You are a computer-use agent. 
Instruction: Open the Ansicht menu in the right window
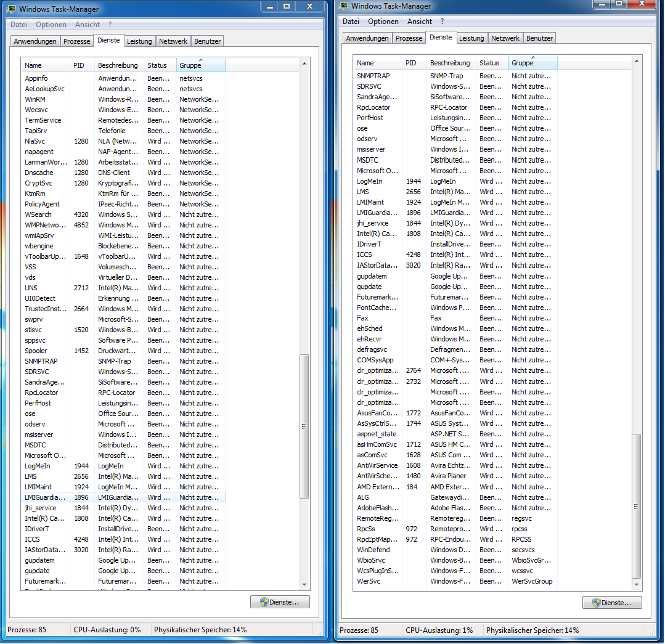pyautogui.click(x=420, y=22)
